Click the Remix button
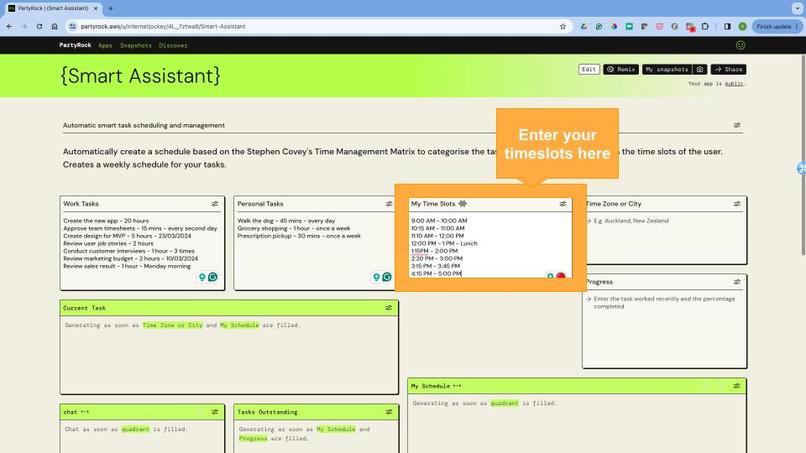This screenshot has height=453, width=806. (620, 69)
